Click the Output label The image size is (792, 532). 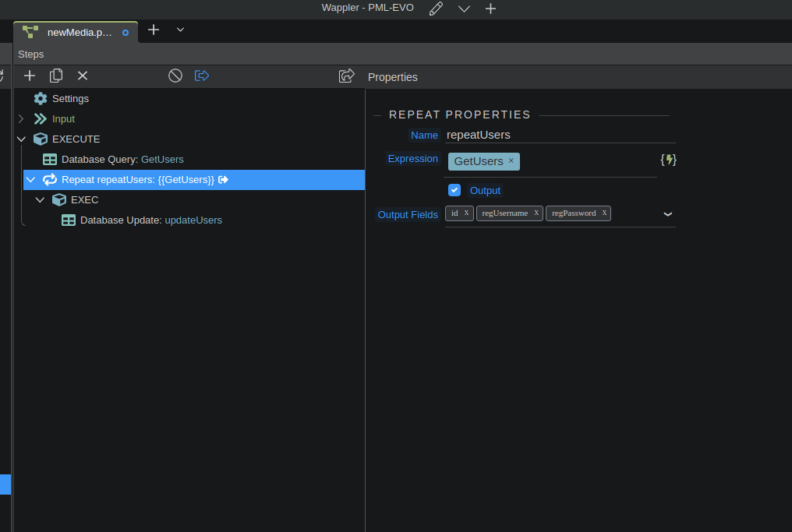tap(485, 191)
